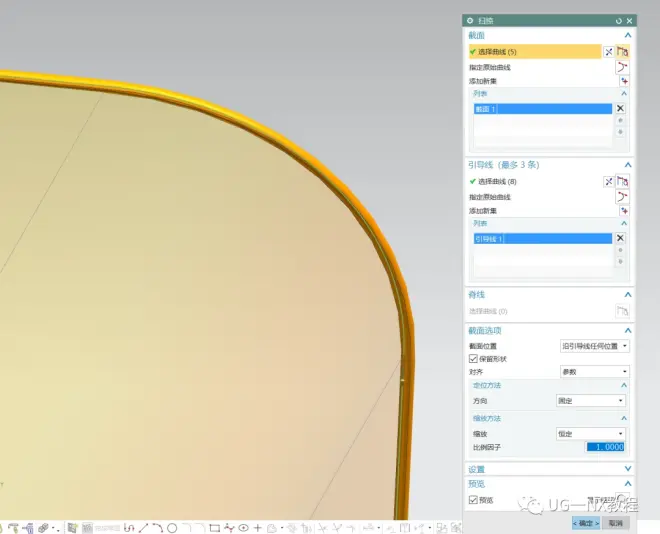Click 指定原始曲线 icon under 引导线

tap(622, 197)
